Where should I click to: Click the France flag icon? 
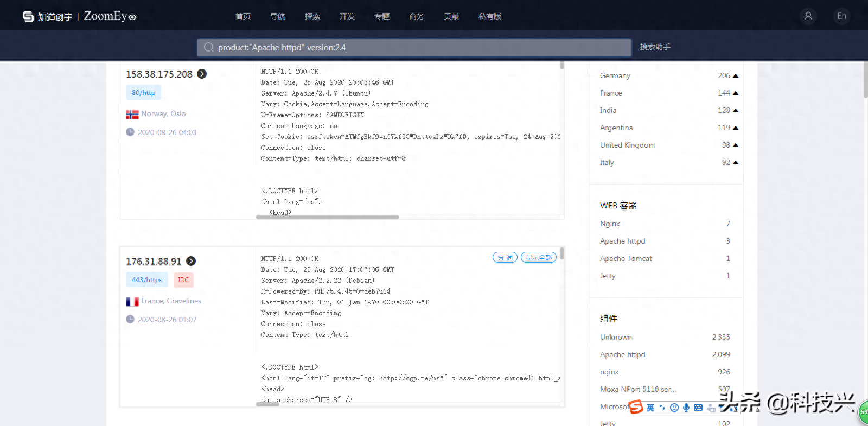[x=132, y=301]
